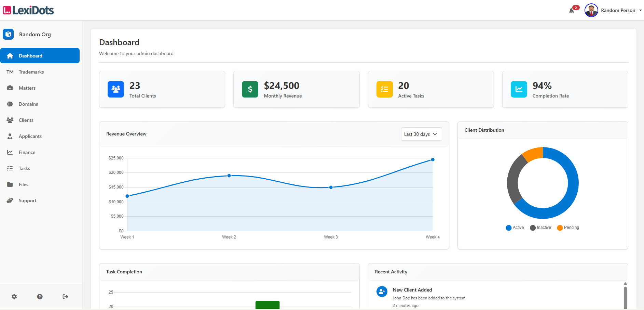Click the globe icon beside Domains

[x=10, y=104]
